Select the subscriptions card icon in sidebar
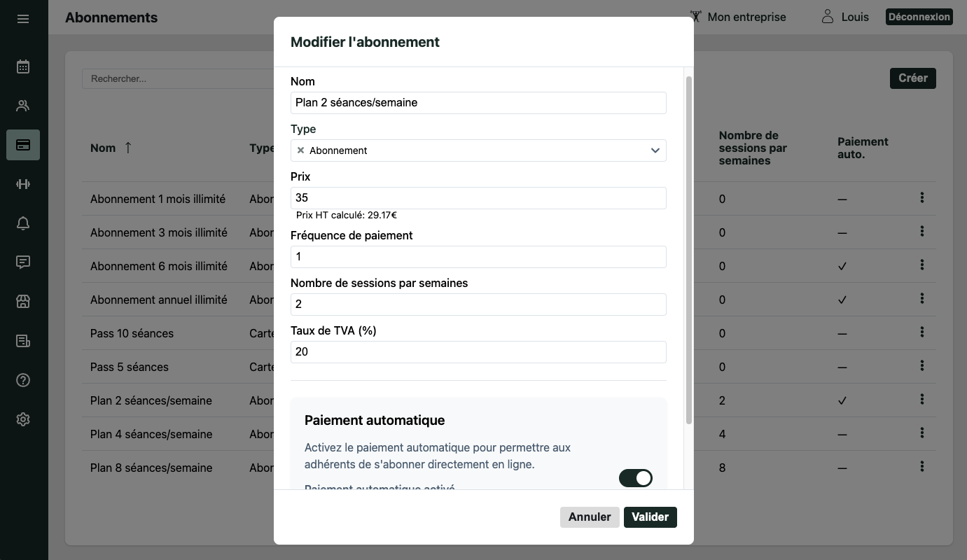Screen dimensions: 967x560 coord(23,145)
